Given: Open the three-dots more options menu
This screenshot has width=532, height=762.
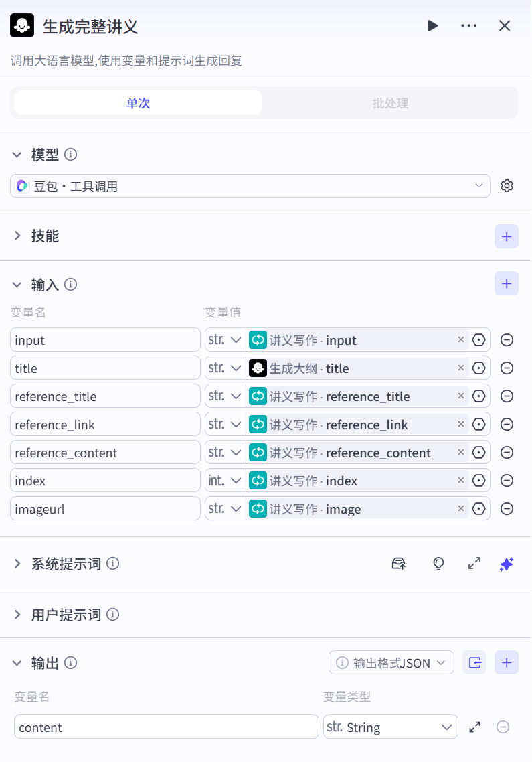Looking at the screenshot, I should (468, 26).
